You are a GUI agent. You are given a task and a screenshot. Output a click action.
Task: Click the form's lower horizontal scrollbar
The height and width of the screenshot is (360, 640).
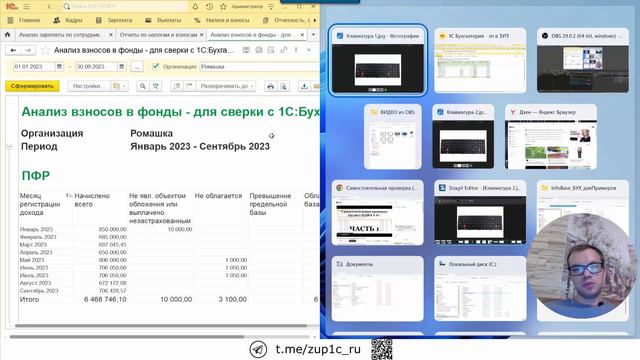pyautogui.click(x=127, y=337)
